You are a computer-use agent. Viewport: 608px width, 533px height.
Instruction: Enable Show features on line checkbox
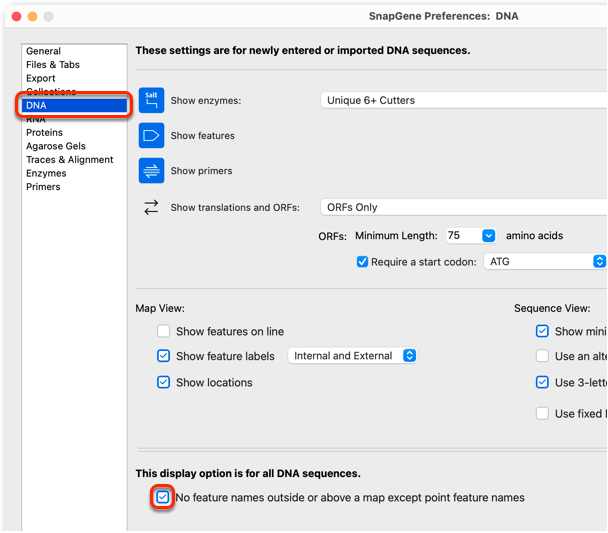click(163, 331)
